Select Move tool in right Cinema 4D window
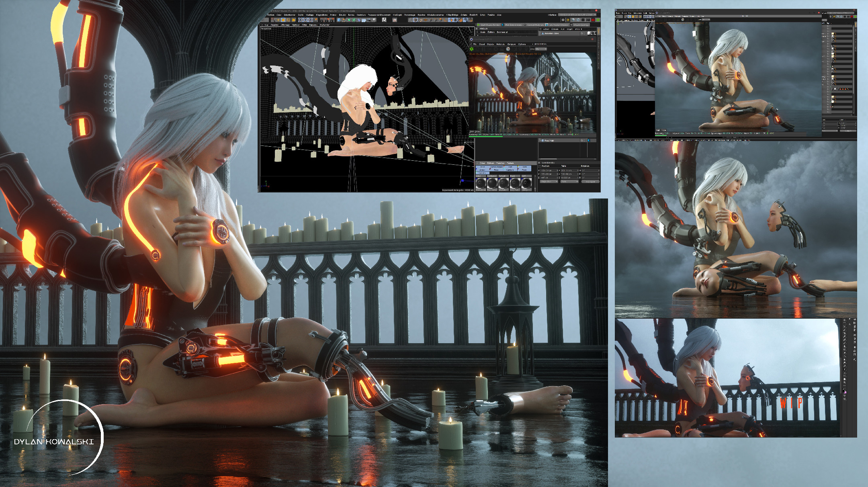 [629, 16]
